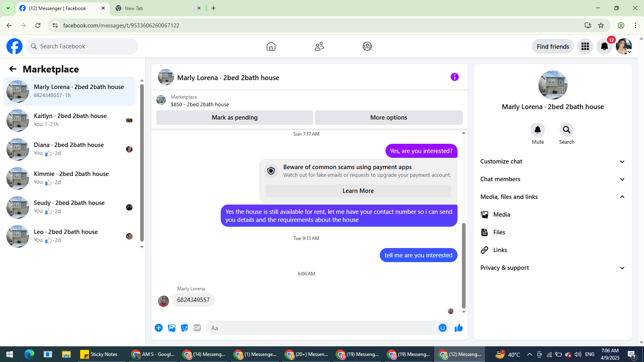The width and height of the screenshot is (644, 362).
Task: Mute the conversation with the bell icon
Action: coord(538,130)
